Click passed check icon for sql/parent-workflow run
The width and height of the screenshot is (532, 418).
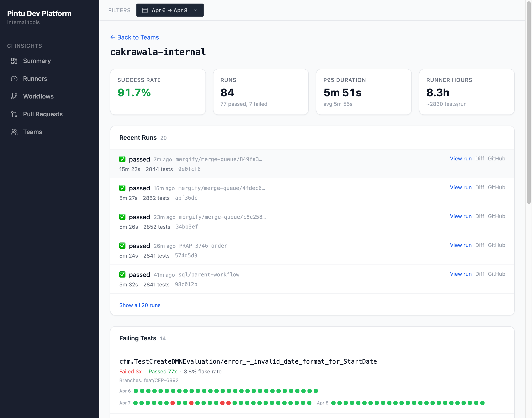123,275
